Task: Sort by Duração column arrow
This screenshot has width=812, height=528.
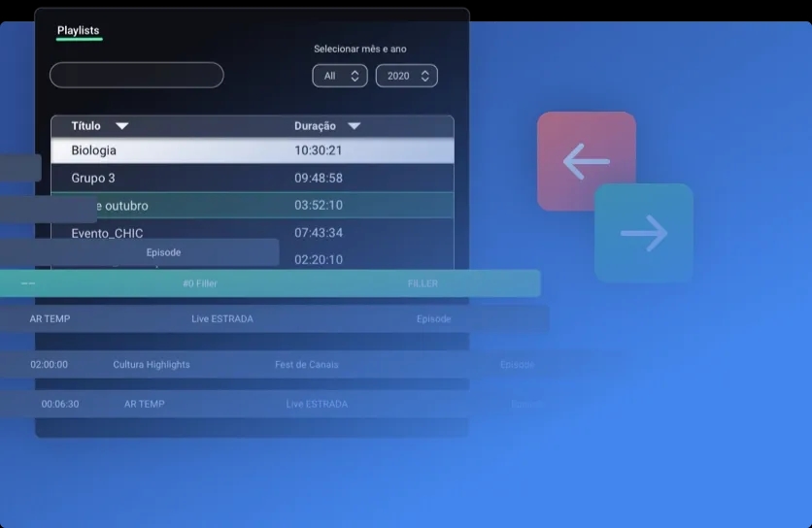Action: [354, 126]
